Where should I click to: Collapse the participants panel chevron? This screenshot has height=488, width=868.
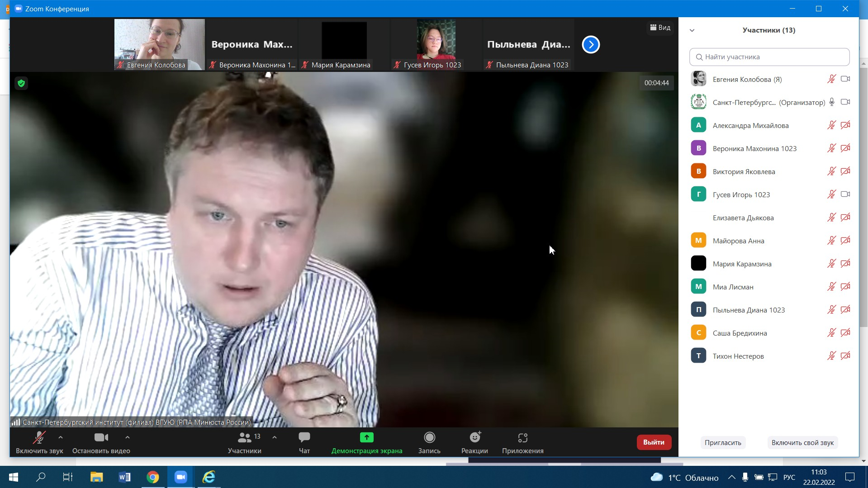692,30
